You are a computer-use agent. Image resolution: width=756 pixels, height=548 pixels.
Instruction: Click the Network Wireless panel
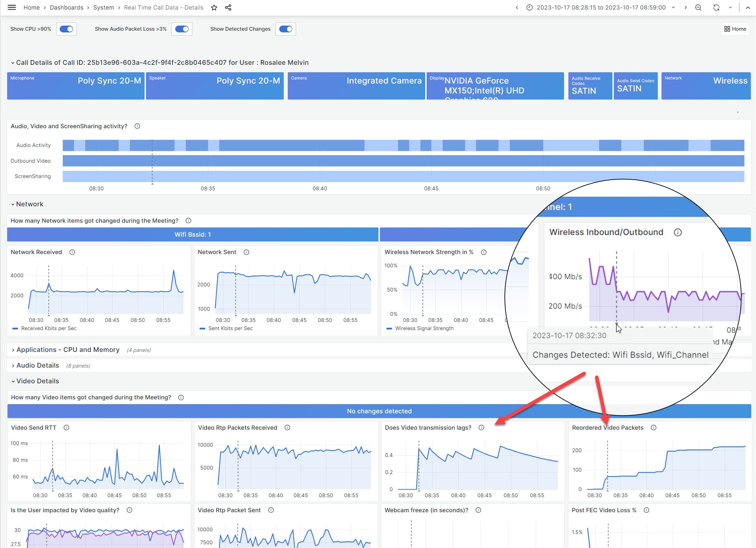pos(706,86)
